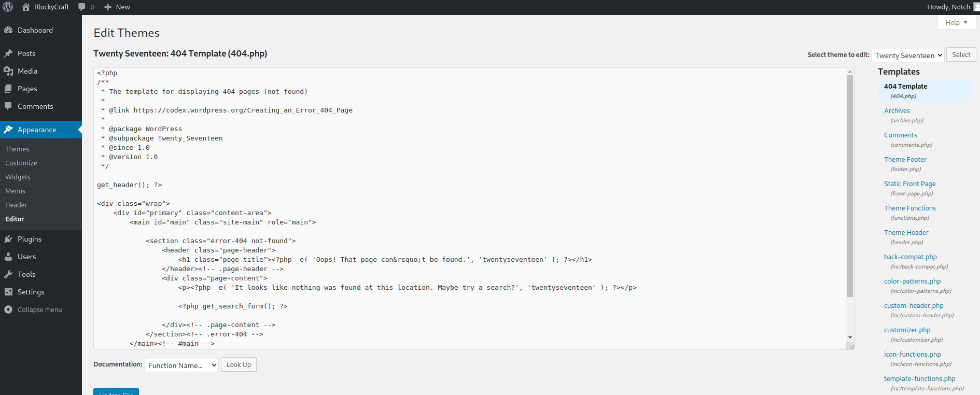Open the Archives template link

897,110
